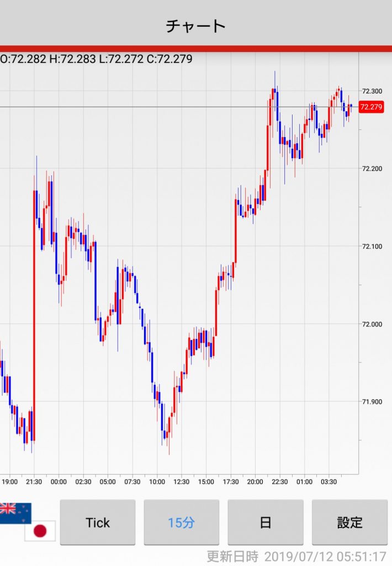The image size is (392, 566).
Task: Click the 72.300 price axis label
Action: (x=371, y=91)
